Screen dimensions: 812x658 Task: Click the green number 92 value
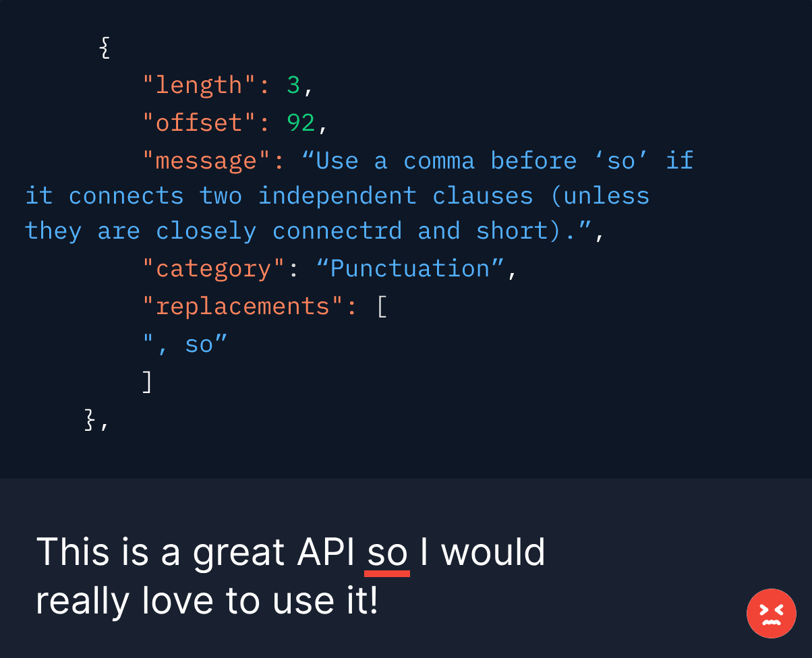coord(301,123)
